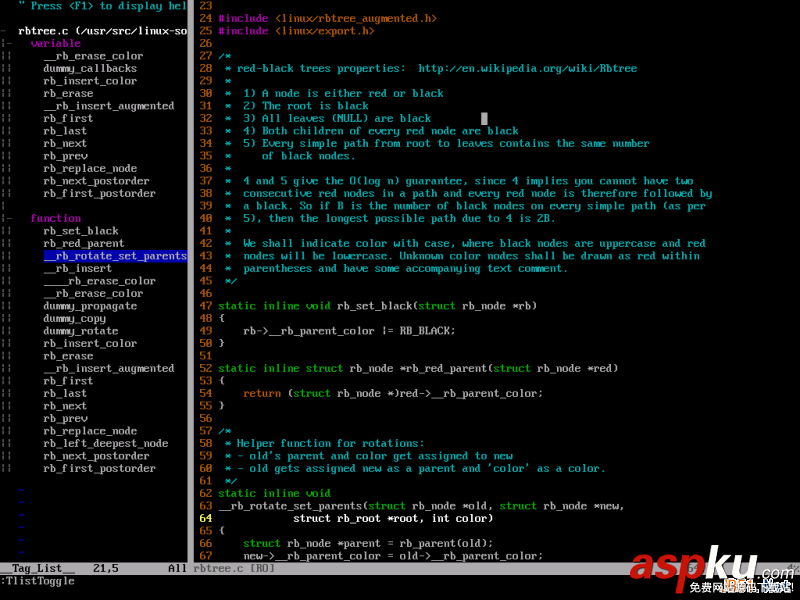This screenshot has height=600, width=800.
Task: Select __rb_insert_augmented under function section
Action: pyautogui.click(x=109, y=368)
